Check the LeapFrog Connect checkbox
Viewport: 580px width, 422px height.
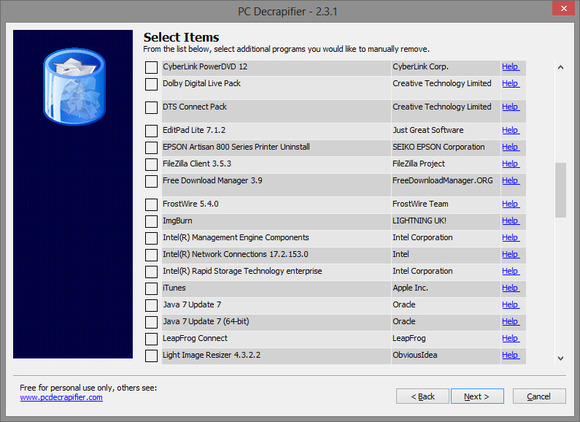[151, 339]
